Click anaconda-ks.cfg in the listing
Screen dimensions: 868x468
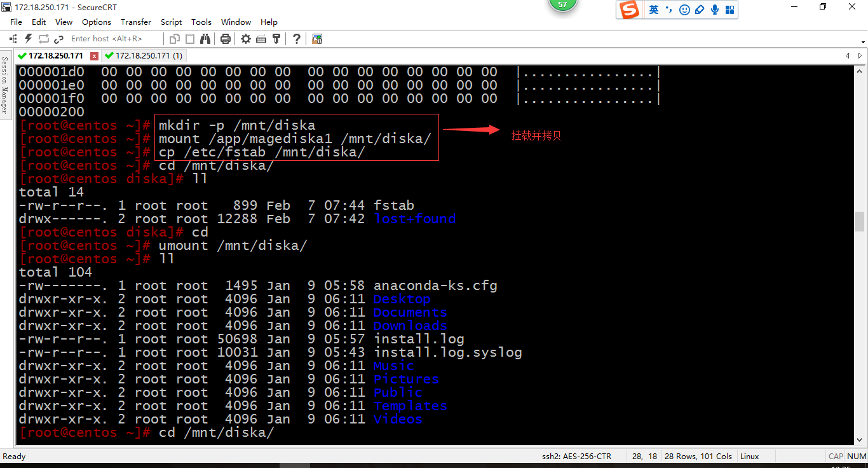point(435,286)
